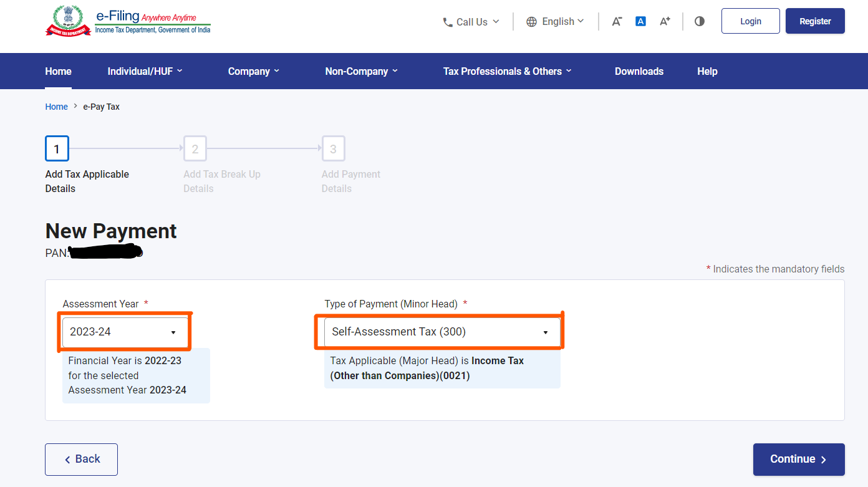
Task: Open the Individual/HUF menu
Action: click(145, 71)
